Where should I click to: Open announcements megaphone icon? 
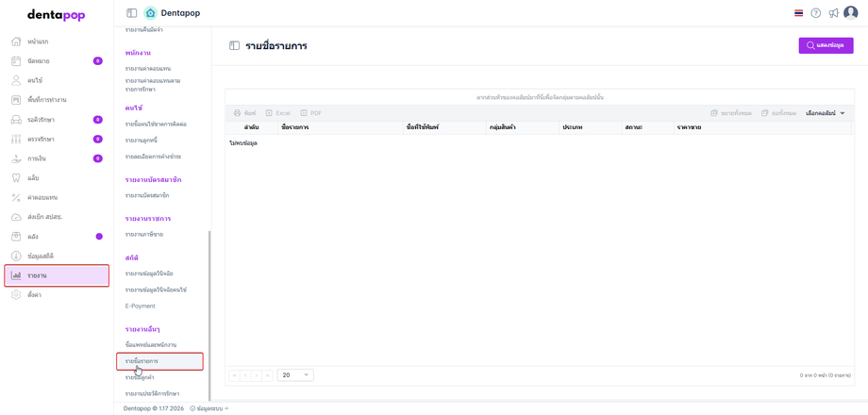click(x=833, y=13)
